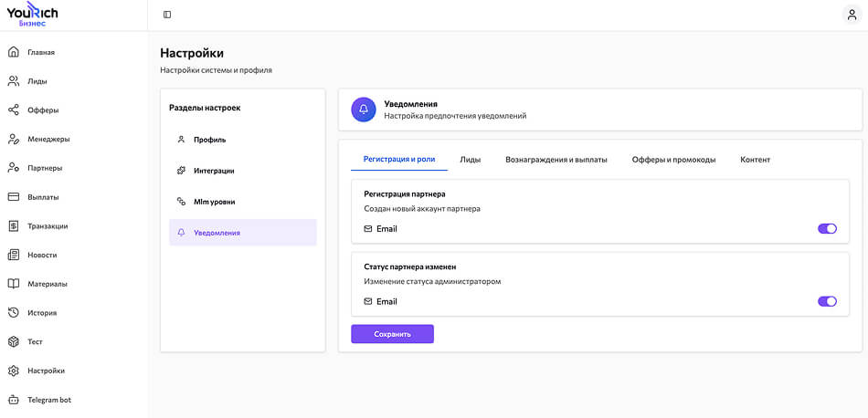The width and height of the screenshot is (868, 418).
Task: Click the Создан новый аккаунт партнера text
Action: [422, 209]
